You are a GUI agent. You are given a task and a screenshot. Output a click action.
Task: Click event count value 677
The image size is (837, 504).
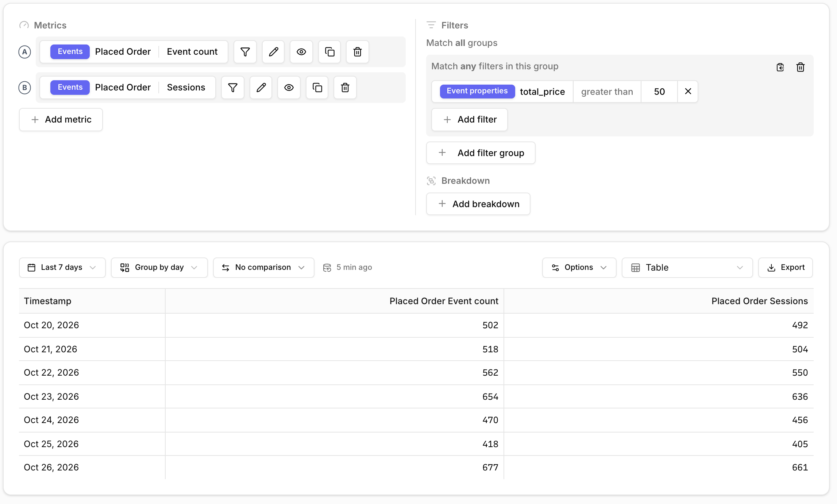click(490, 468)
